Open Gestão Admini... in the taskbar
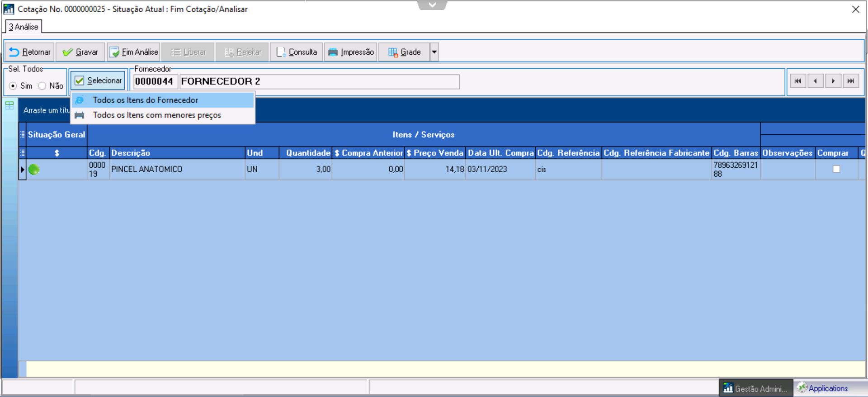Viewport: 868px width, 397px height. [x=756, y=388]
